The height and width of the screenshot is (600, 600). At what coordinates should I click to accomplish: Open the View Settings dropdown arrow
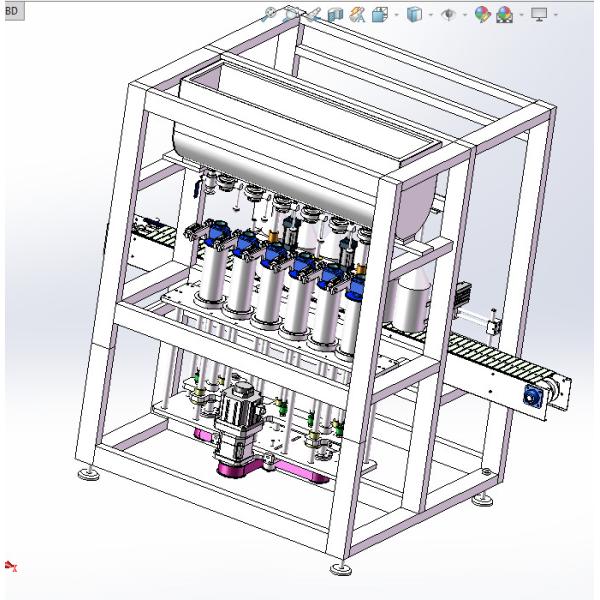(556, 16)
